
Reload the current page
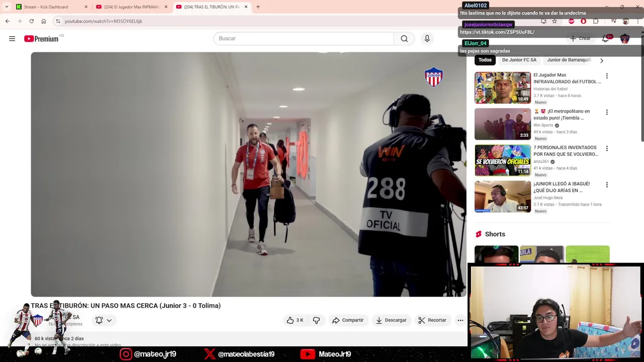(31, 21)
